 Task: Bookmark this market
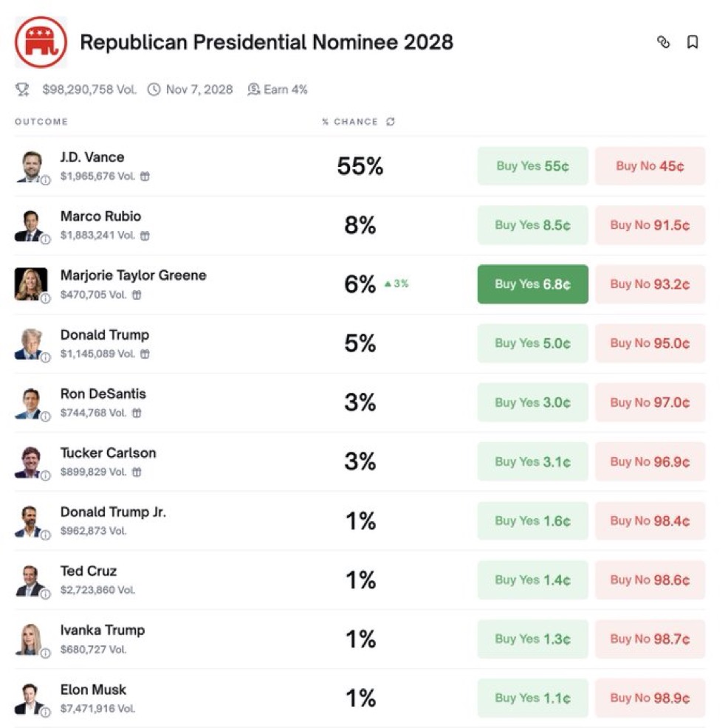pos(693,43)
